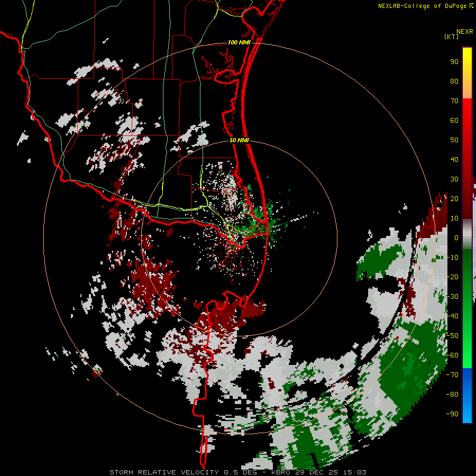Image resolution: width=476 pixels, height=476 pixels.
Task: Click the STORM RELATIVE VELOCITY caption text
Action: coord(164,472)
